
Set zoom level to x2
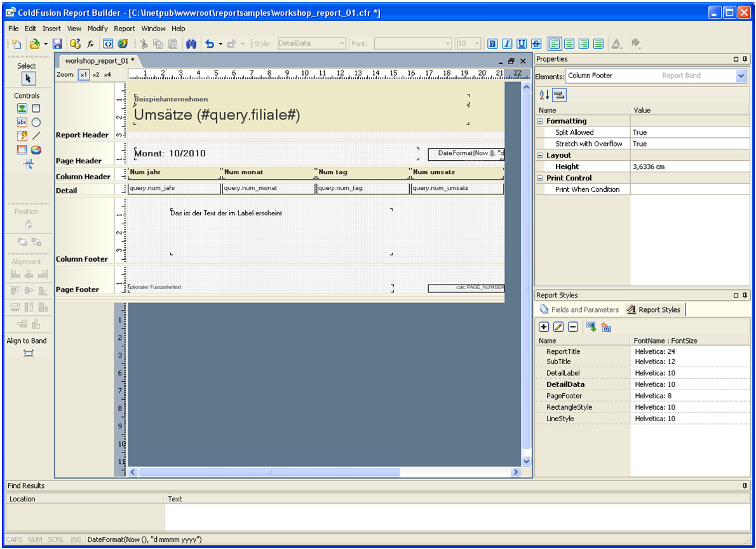click(x=96, y=75)
